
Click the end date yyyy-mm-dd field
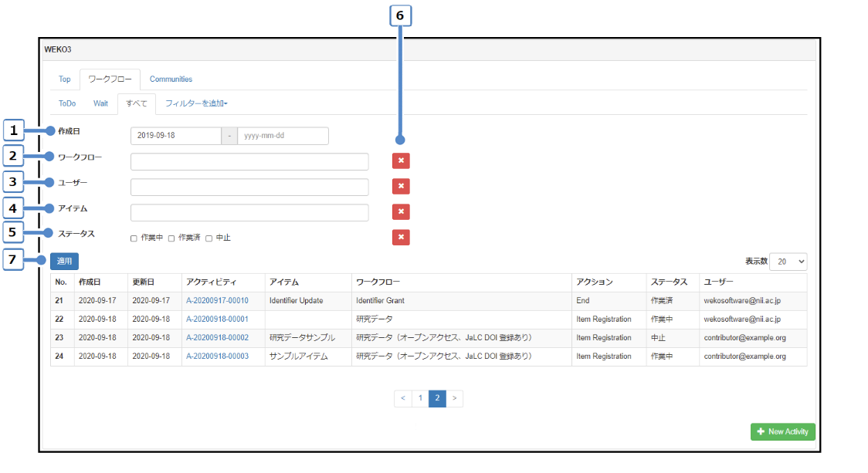click(283, 136)
